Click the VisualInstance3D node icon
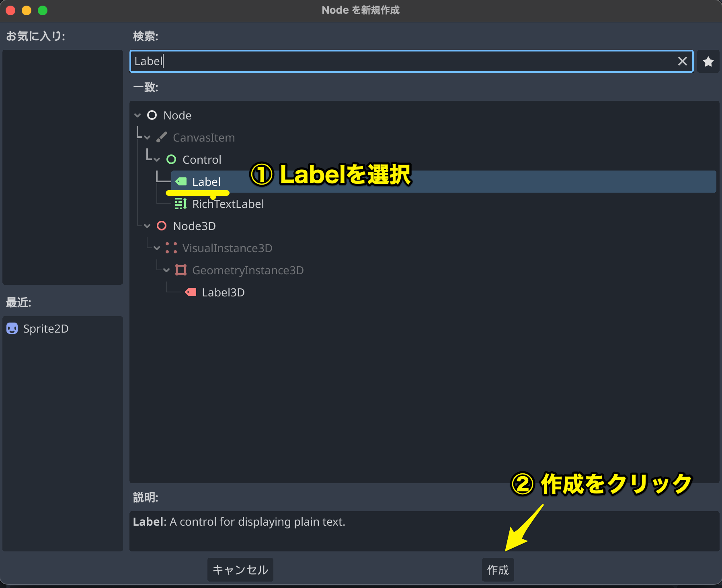 171,248
